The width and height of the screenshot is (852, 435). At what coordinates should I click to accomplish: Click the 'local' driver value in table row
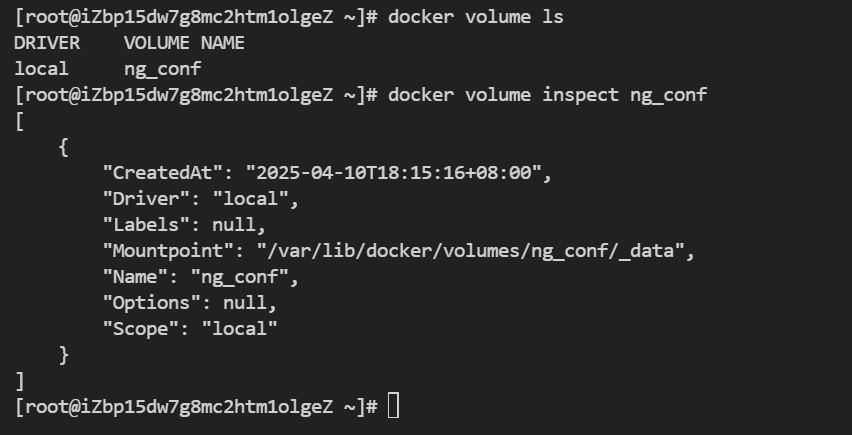(41, 69)
